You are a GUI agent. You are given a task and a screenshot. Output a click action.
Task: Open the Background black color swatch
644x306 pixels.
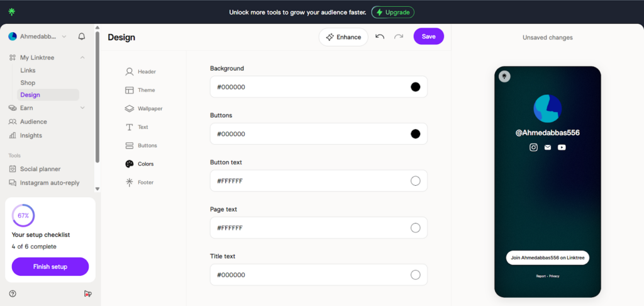pyautogui.click(x=415, y=87)
